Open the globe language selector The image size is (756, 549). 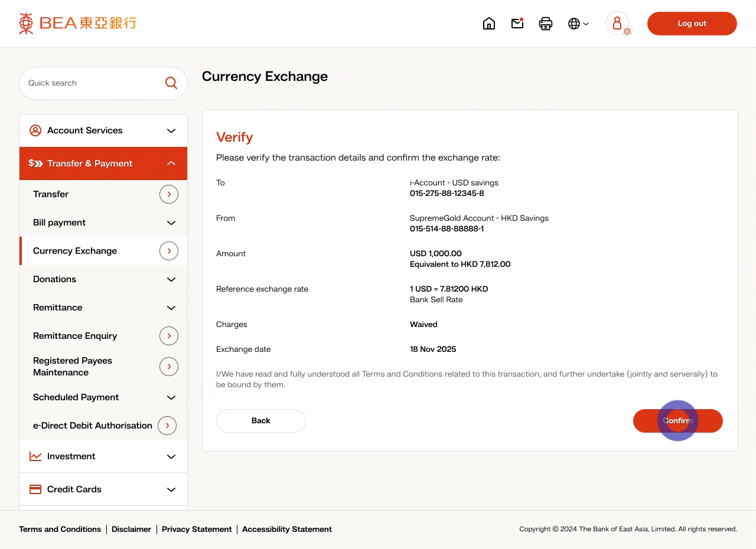point(578,24)
